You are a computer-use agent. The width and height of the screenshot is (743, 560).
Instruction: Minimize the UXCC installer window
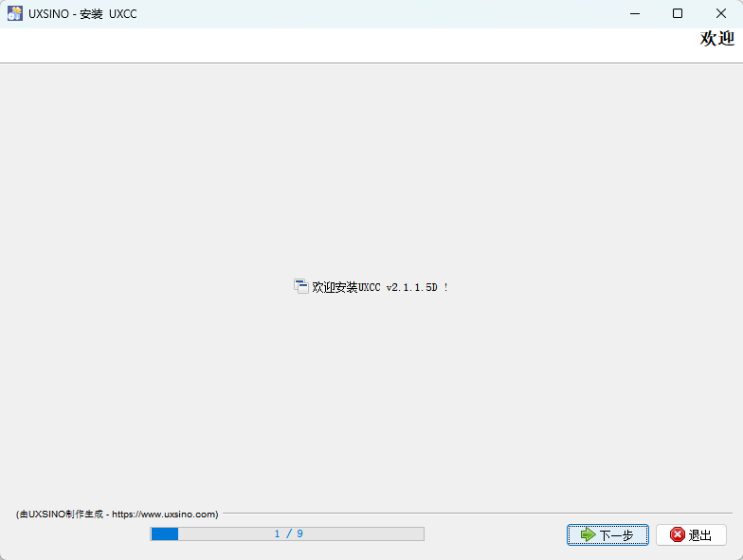coord(634,13)
